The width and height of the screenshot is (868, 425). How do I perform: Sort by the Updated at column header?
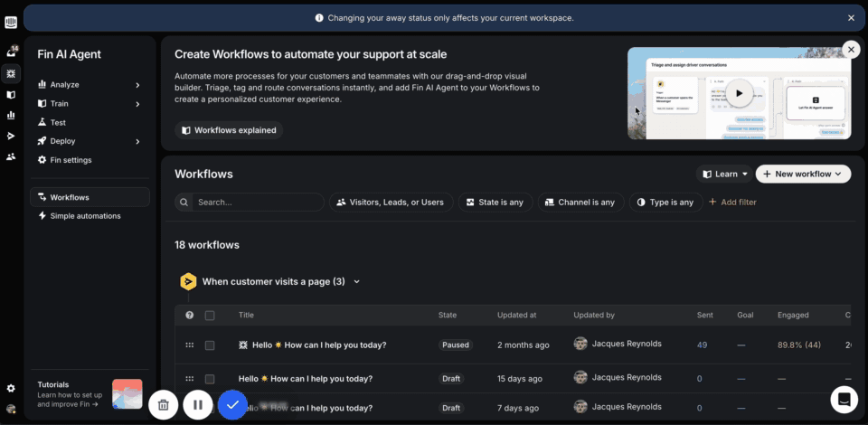(x=516, y=315)
